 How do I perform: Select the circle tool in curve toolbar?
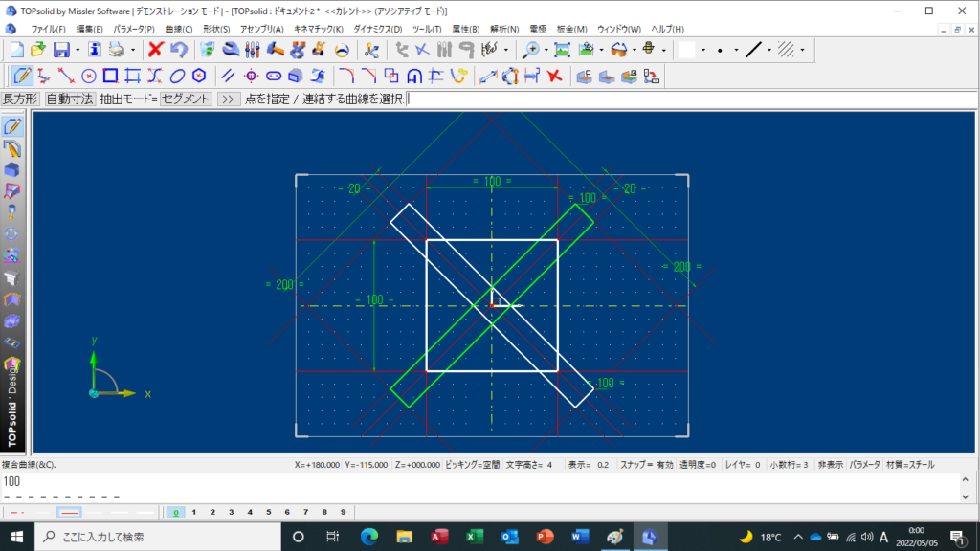(x=89, y=77)
